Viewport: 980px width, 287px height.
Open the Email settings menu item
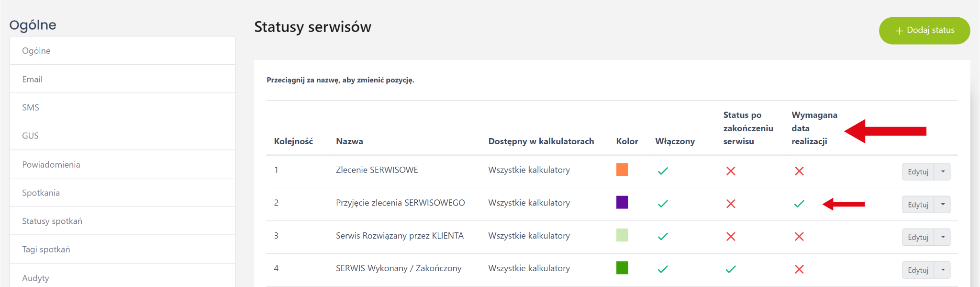click(x=33, y=79)
